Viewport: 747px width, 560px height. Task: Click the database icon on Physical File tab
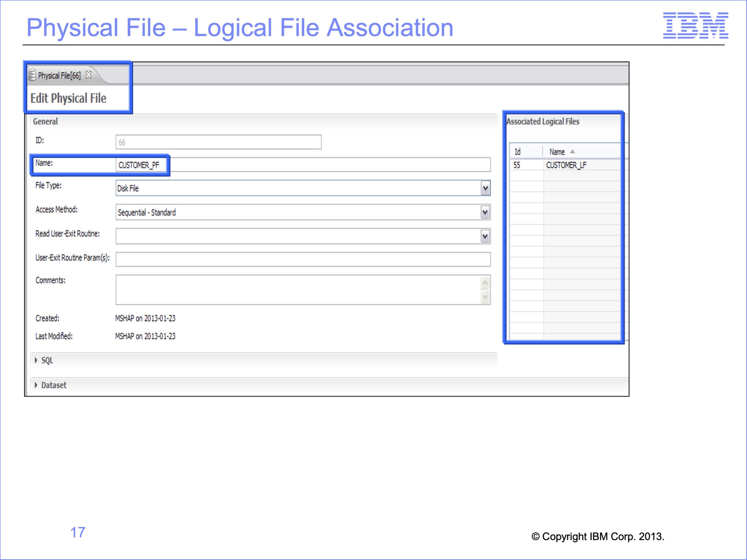pyautogui.click(x=32, y=75)
